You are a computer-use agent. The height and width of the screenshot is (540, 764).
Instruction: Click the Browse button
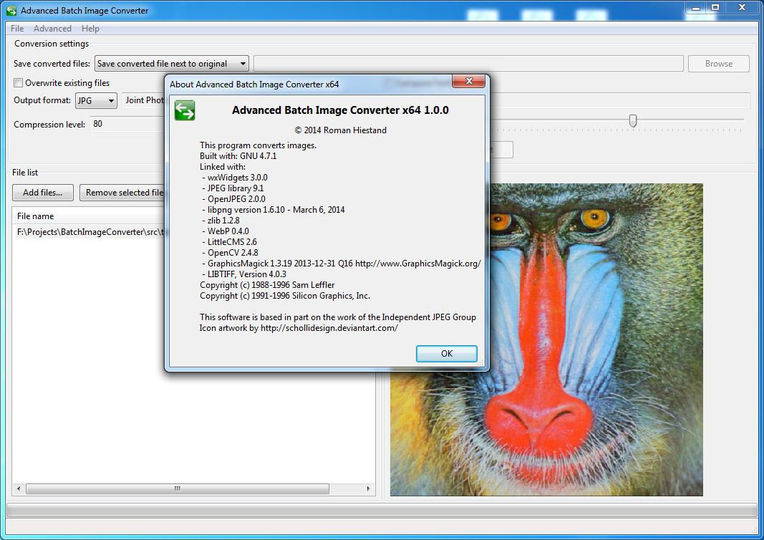pyautogui.click(x=719, y=64)
